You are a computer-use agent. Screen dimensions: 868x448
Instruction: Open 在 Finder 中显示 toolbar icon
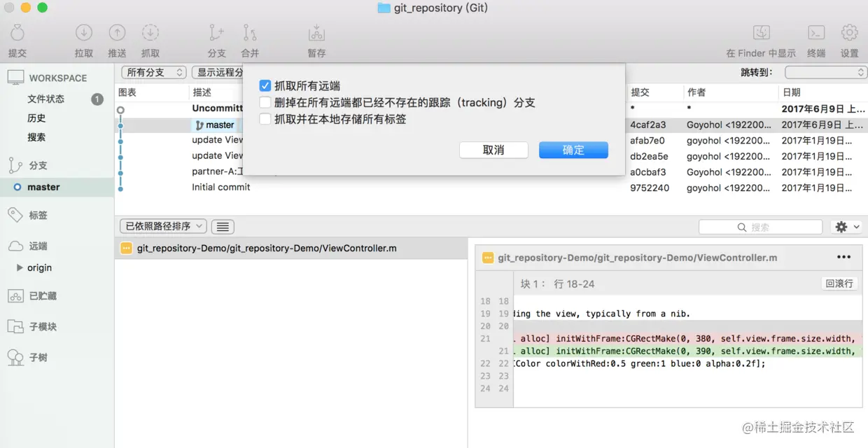coord(761,33)
